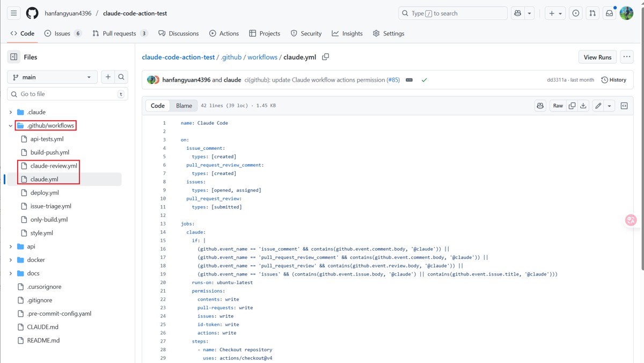The width and height of the screenshot is (644, 363).
Task: Open Copilot chat icon in header
Action: click(x=517, y=13)
